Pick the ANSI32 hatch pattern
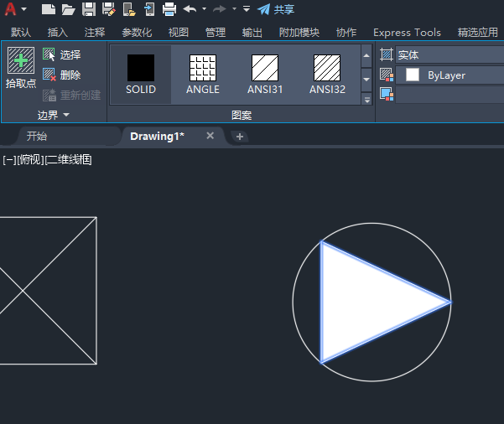 click(x=327, y=69)
